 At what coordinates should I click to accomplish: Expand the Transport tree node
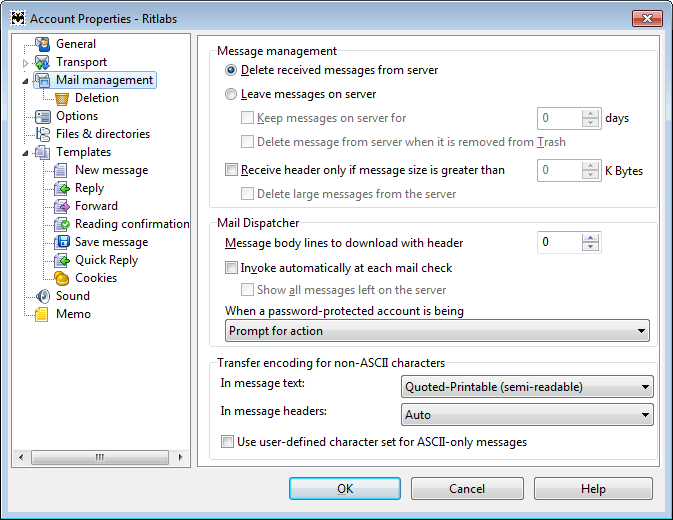[x=25, y=63]
